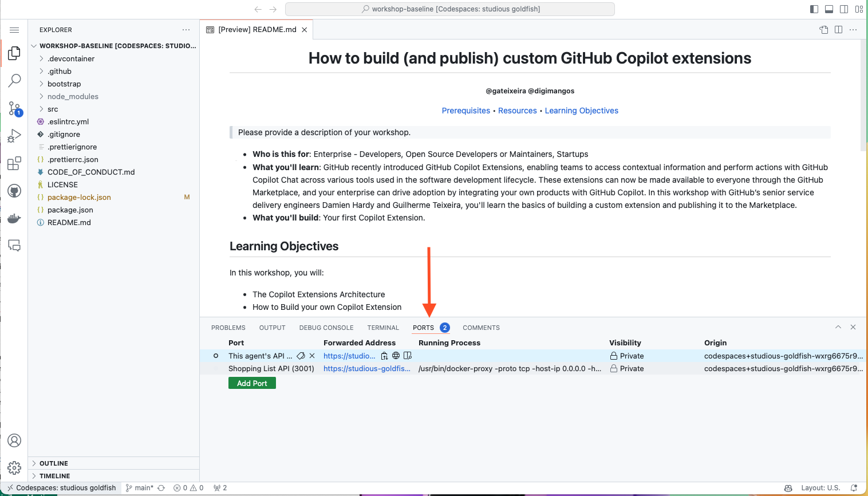The image size is (868, 496).
Task: Open the Extensions view
Action: [14, 164]
